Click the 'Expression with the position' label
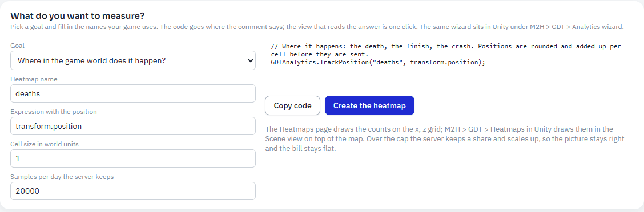The height and width of the screenshot is (212, 644). (x=54, y=112)
